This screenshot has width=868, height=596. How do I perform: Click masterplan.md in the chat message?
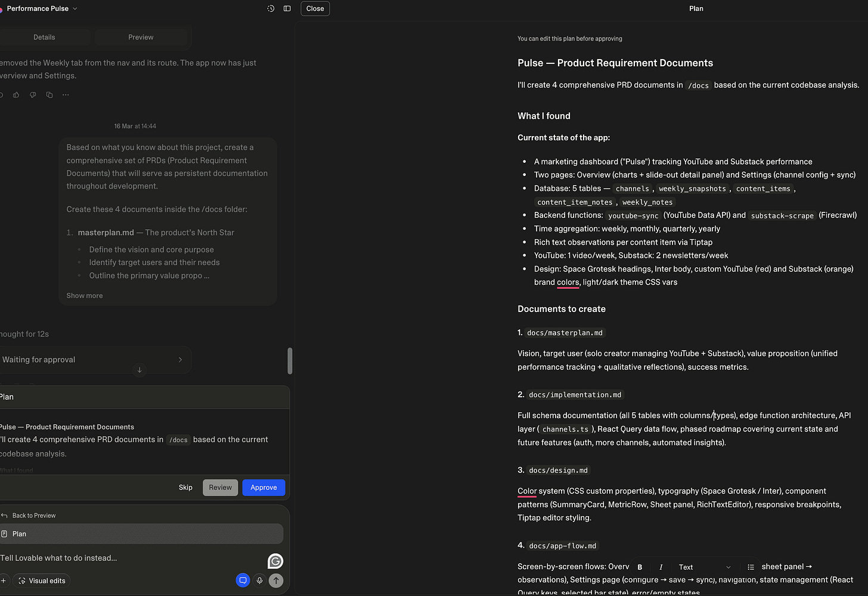pyautogui.click(x=106, y=233)
